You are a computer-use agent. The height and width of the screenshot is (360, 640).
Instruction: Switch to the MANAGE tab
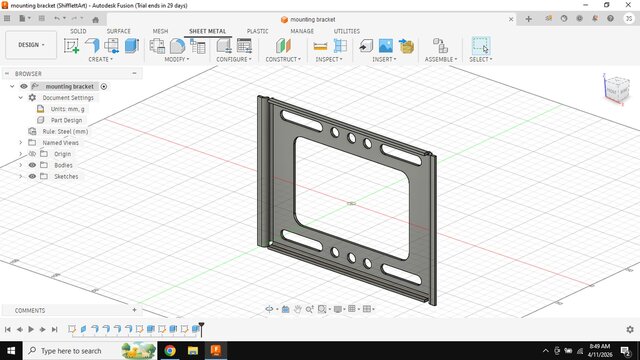302,31
